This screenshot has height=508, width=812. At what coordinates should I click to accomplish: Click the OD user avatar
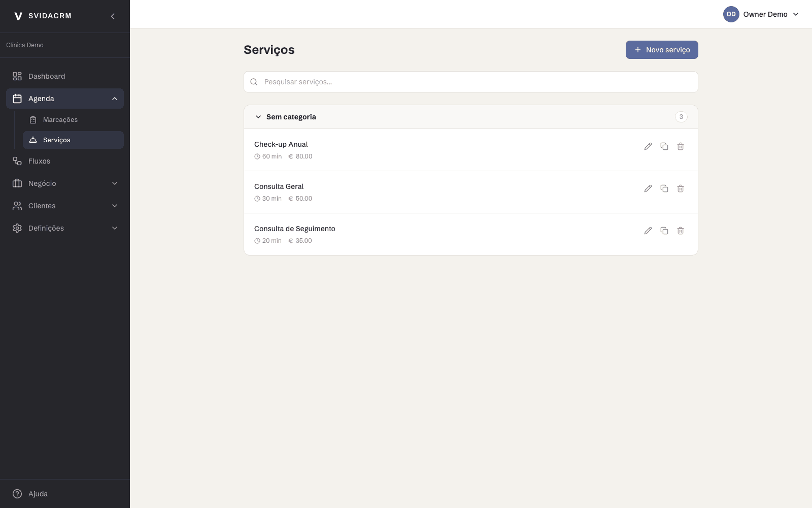click(731, 14)
